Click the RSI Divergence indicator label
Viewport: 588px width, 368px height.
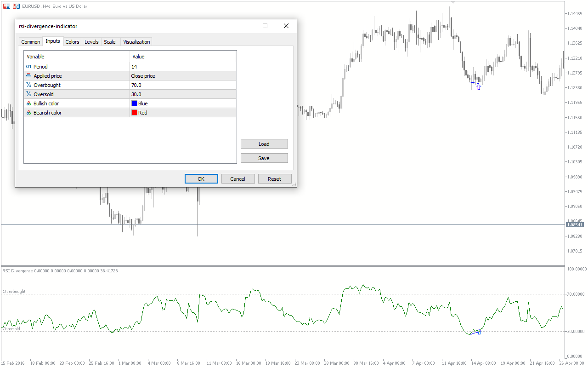click(60, 271)
